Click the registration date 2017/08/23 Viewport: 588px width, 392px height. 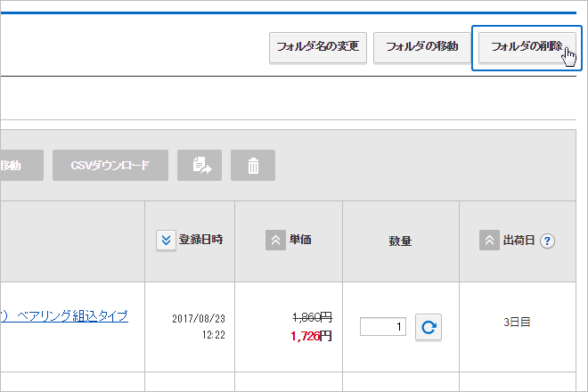[197, 318]
